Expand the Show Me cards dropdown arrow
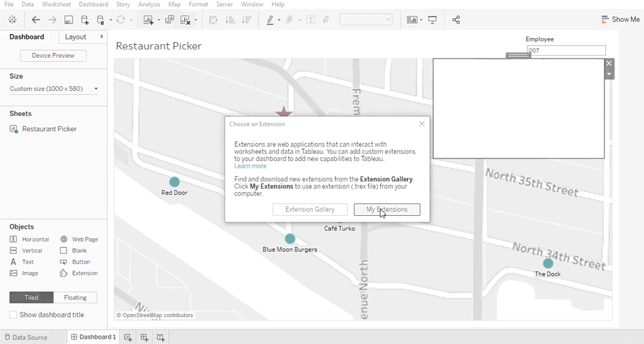The image size is (644, 344). tap(421, 20)
